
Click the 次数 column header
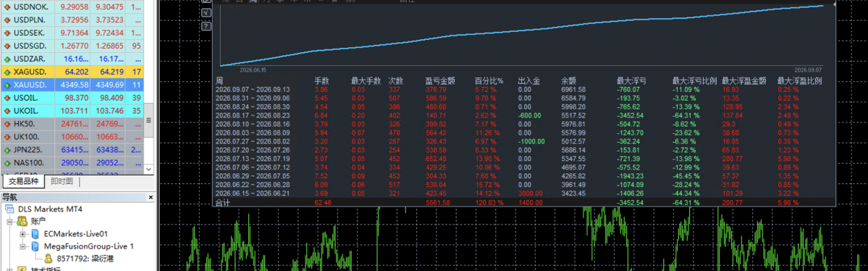pos(396,80)
